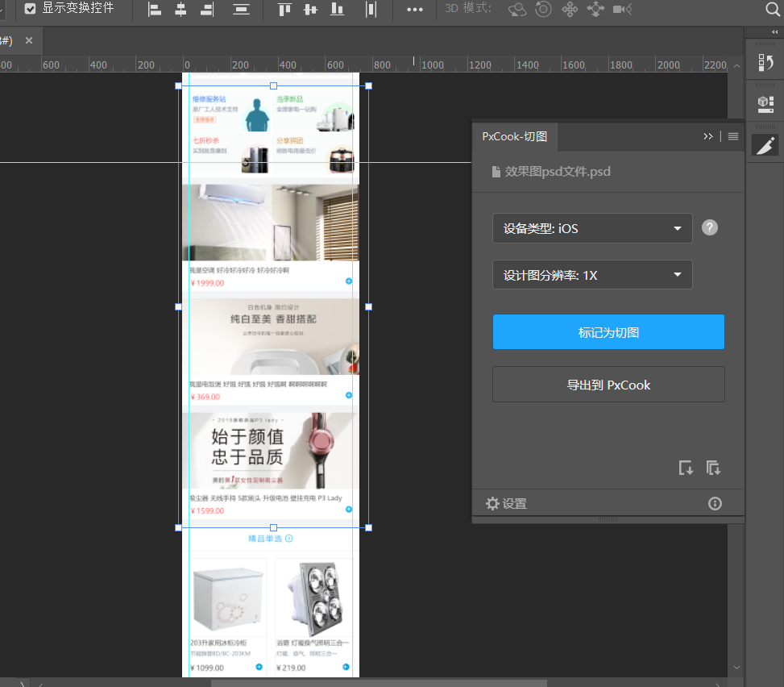
Task: Click the 纯白至美 香甜搭配 banner
Action: [x=271, y=337]
